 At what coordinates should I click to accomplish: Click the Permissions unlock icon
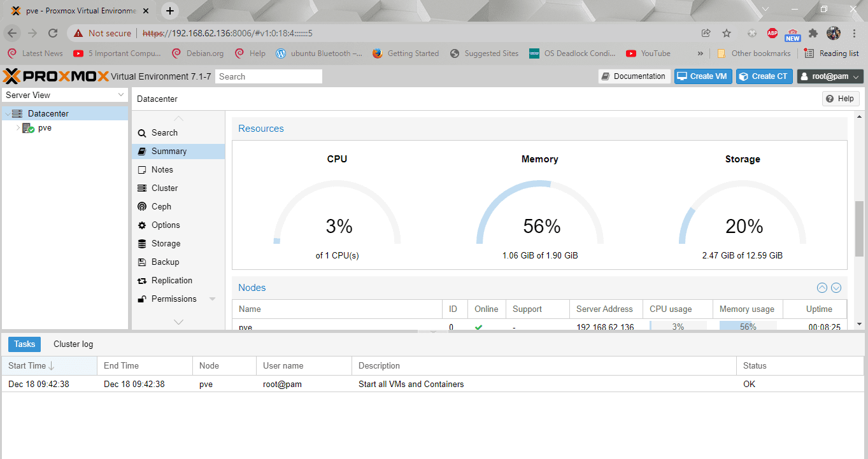[142, 299]
